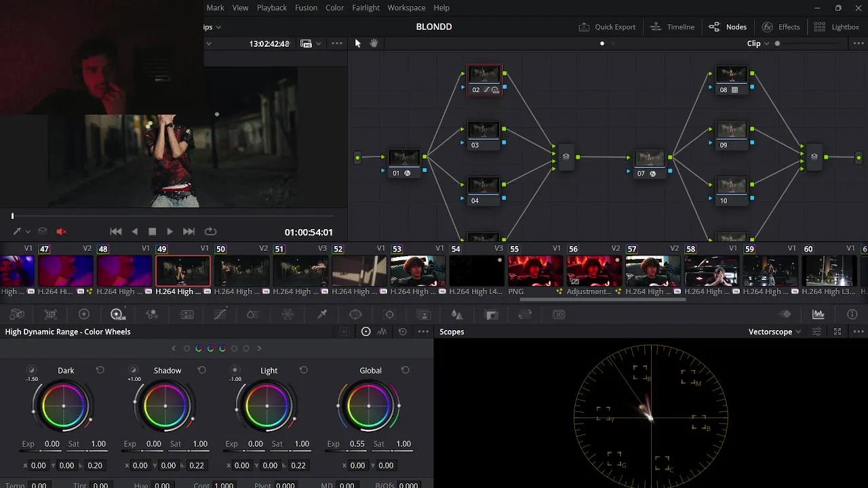Select the node graph hand pan tool
Screen dimensions: 868x488
pyautogui.click(x=374, y=43)
